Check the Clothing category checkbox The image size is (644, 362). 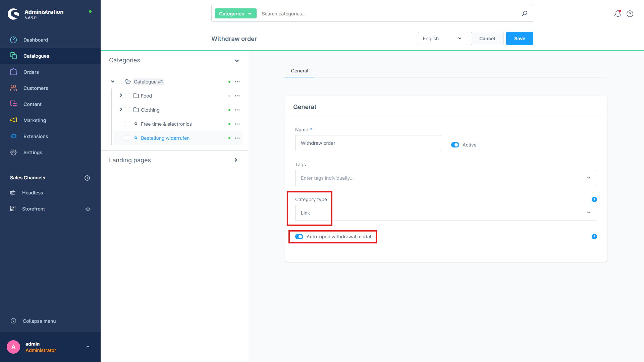point(127,110)
